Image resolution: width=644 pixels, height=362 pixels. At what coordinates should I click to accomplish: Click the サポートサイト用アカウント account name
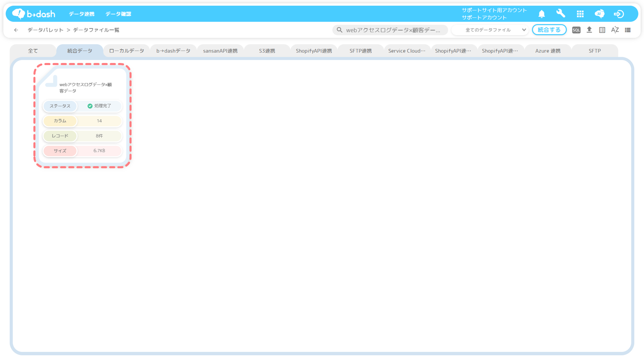tap(494, 10)
